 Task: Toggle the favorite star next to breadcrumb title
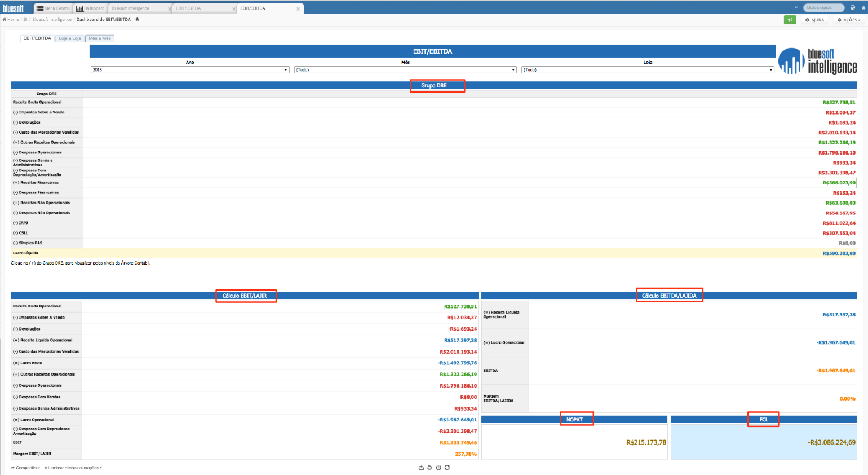[x=137, y=19]
